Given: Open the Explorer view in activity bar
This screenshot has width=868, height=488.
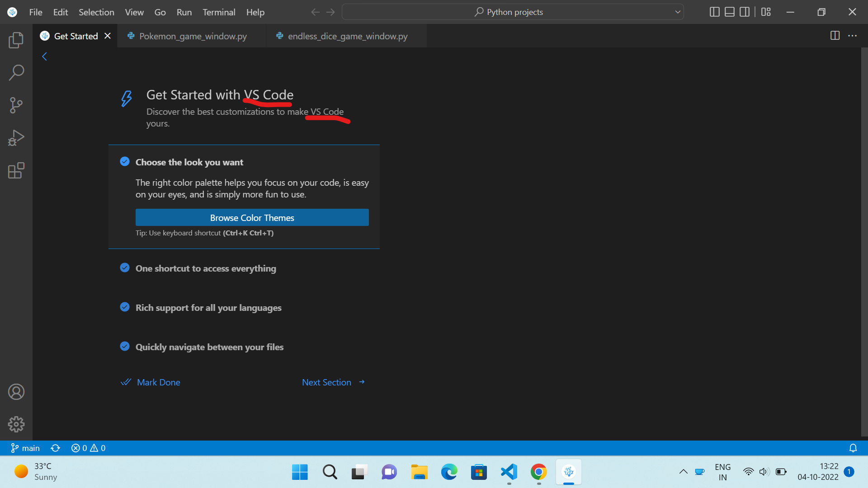Looking at the screenshot, I should click(x=16, y=40).
